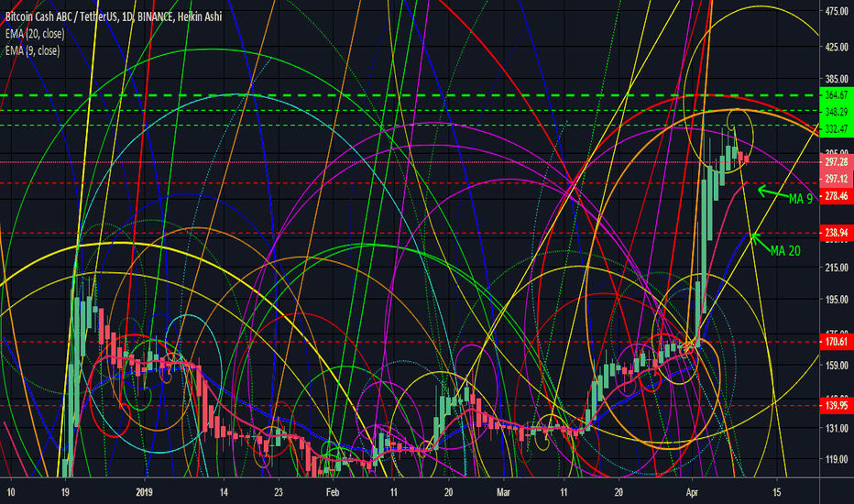Click the 215.00 price axis value
854x504 pixels.
837,268
